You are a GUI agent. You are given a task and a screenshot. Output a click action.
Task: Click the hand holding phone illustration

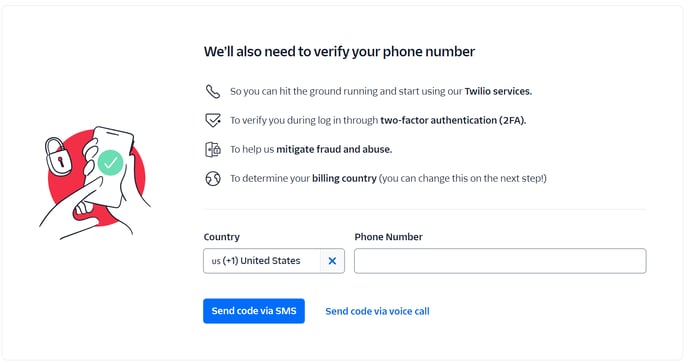coord(96,183)
